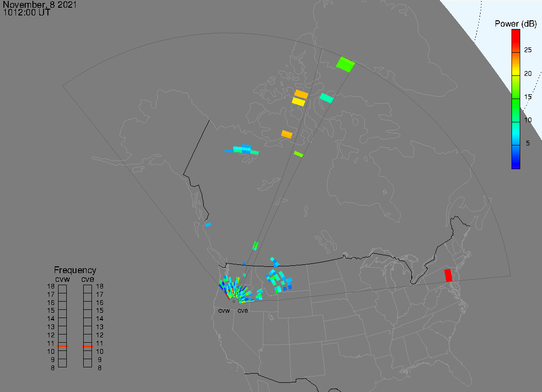
Task: Click the small blue patch near the Alaska panhandle
Action: click(x=208, y=224)
